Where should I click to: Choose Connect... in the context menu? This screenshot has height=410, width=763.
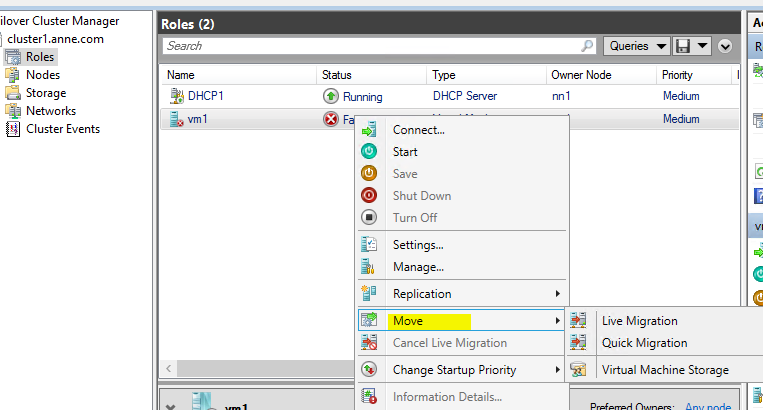point(462,130)
